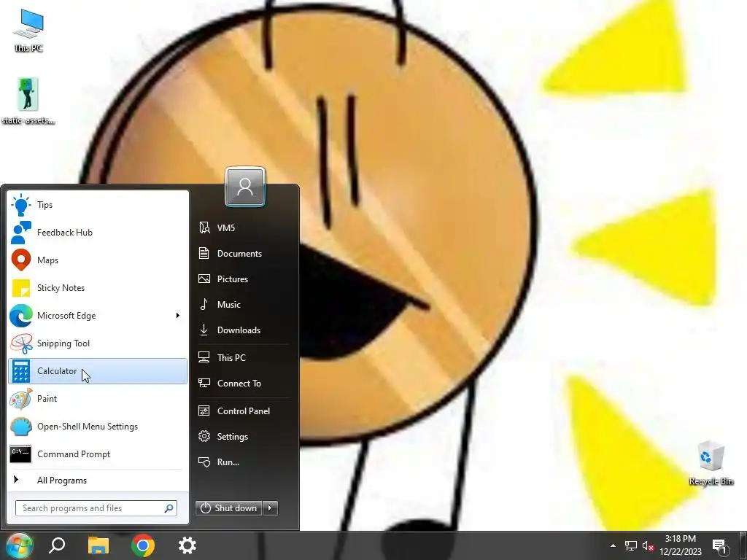Click the Shut down button
The image size is (747, 560).
point(228,508)
